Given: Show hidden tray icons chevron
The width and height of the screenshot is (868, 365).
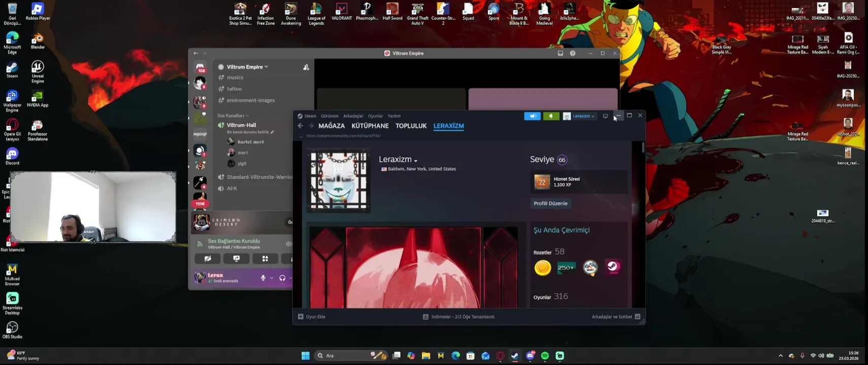Looking at the screenshot, I should coord(781,356).
